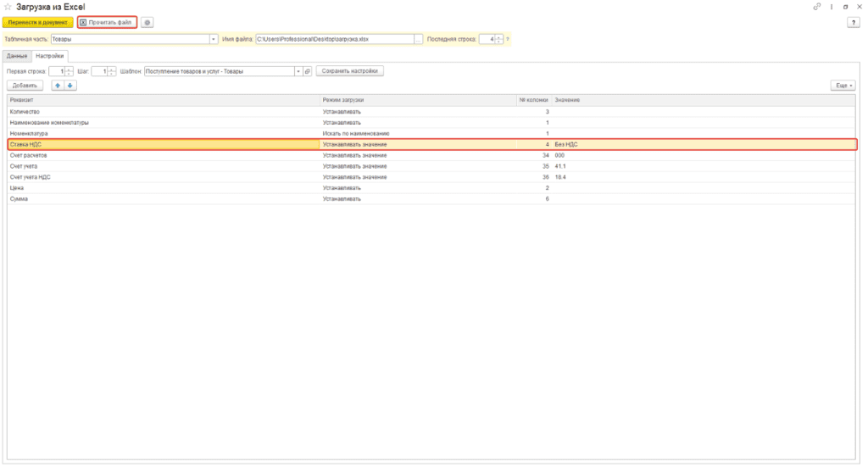868x467 pixels.
Task: Click the Имя файла path field
Action: pos(333,39)
